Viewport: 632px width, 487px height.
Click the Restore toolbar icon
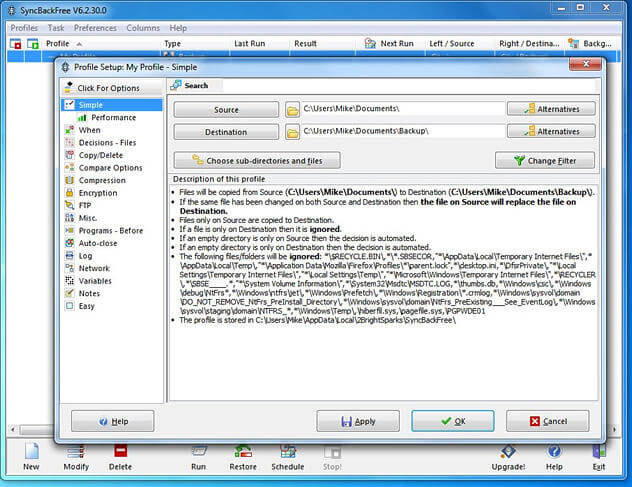[x=243, y=457]
